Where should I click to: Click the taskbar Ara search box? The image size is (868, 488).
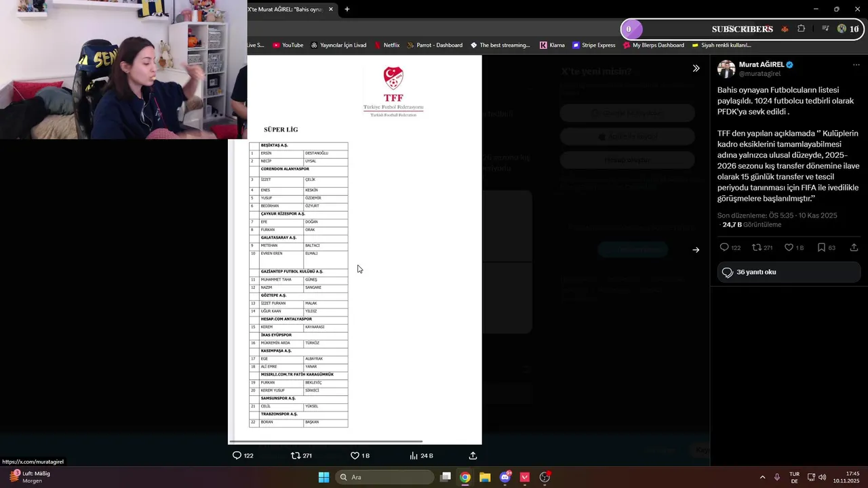tap(384, 477)
